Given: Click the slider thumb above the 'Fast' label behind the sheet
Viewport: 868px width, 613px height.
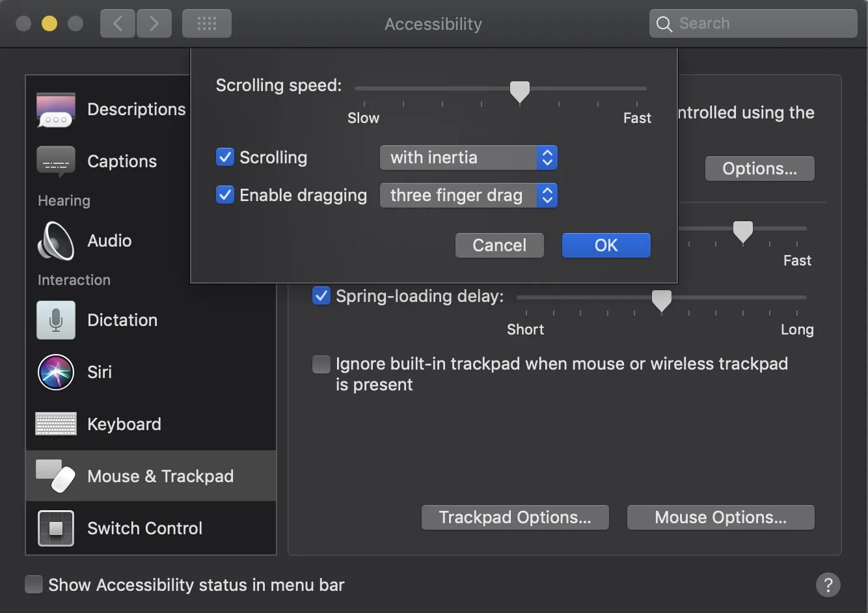Looking at the screenshot, I should tap(743, 232).
